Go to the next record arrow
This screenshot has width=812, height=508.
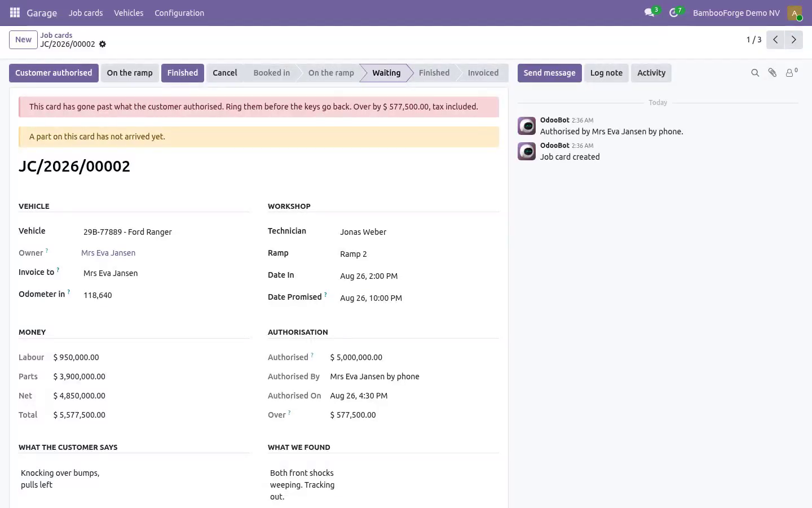pos(793,40)
